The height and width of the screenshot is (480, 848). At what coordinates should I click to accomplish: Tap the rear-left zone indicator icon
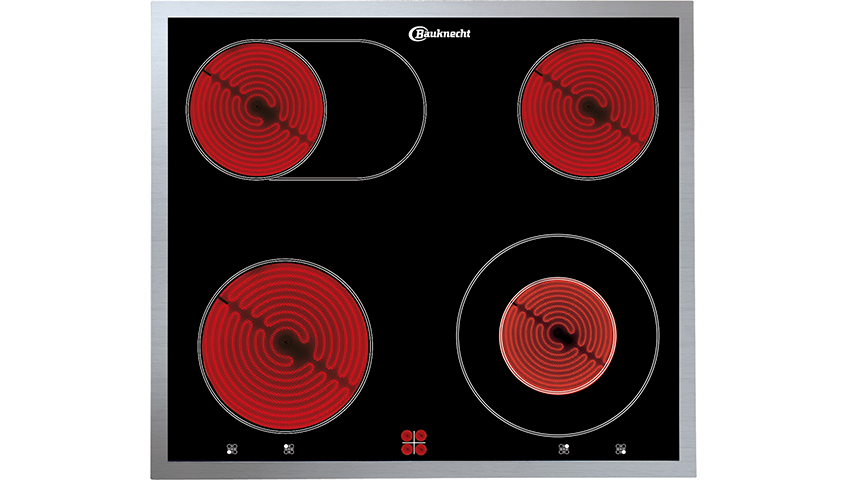(x=289, y=449)
